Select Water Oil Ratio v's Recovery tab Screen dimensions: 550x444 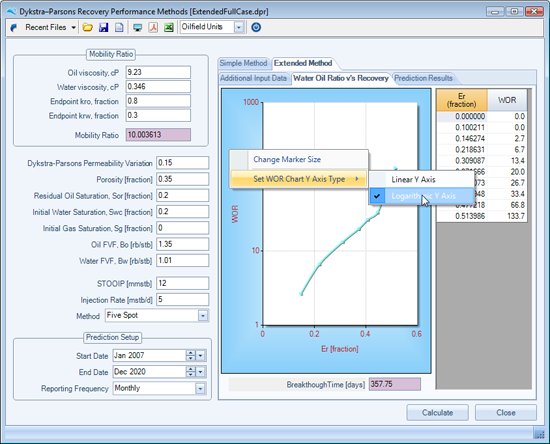pos(341,78)
